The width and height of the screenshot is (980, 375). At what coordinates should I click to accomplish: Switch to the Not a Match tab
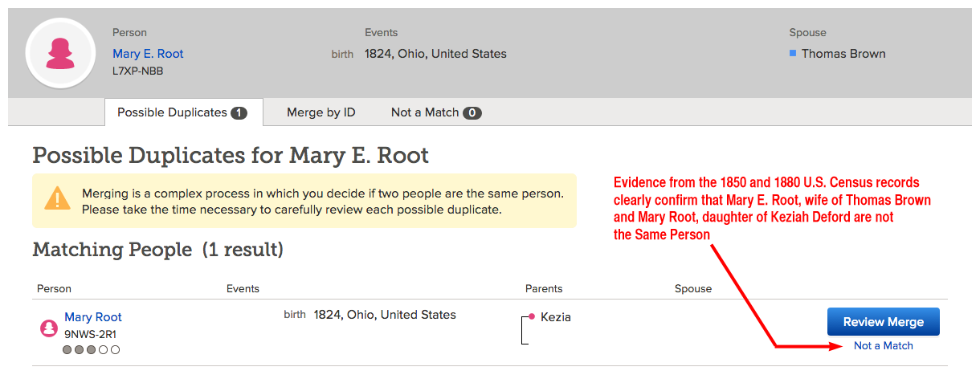436,112
